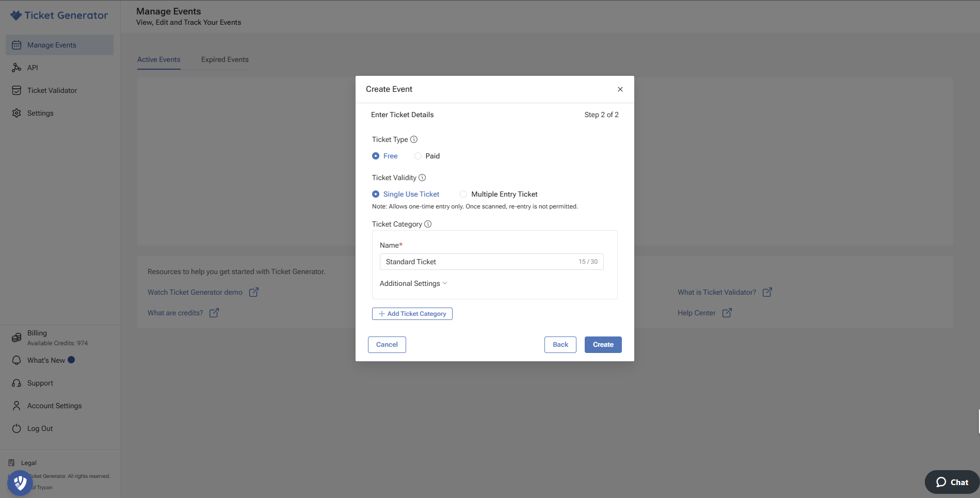Screen dimensions: 980x498
Task: Click the Manage Events calendar icon
Action: [x=17, y=45]
